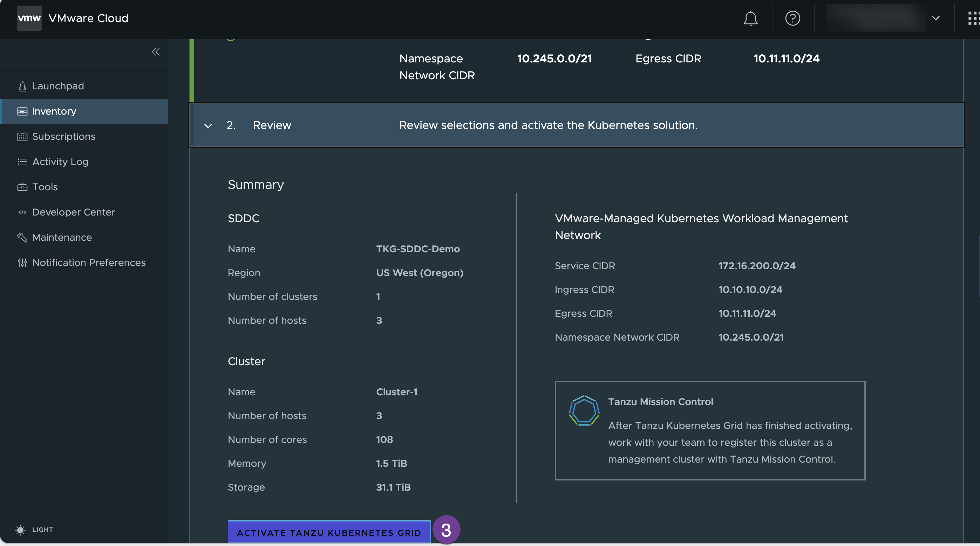Expand the account dropdown arrow
Screen dimensions: 980x546
[x=936, y=18]
